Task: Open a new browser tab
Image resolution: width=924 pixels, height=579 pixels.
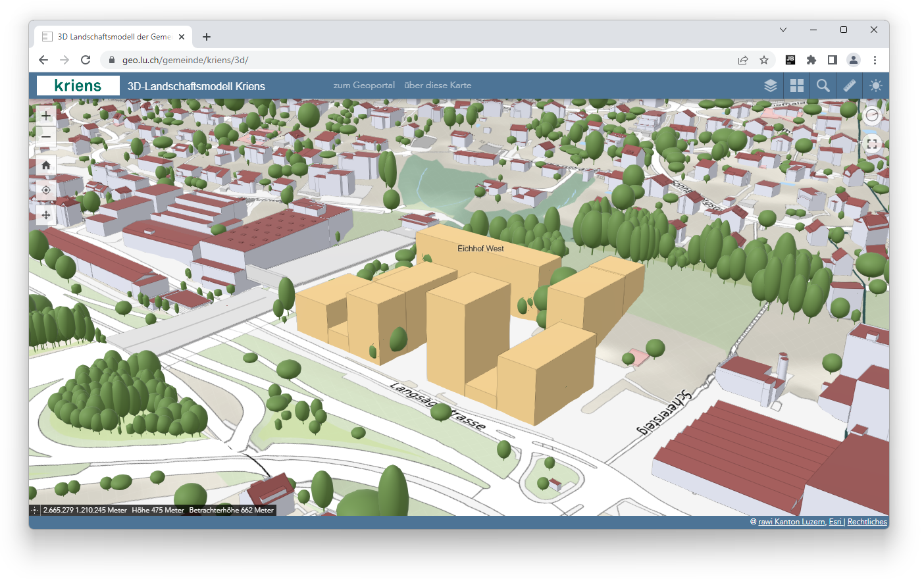Action: pyautogui.click(x=207, y=37)
